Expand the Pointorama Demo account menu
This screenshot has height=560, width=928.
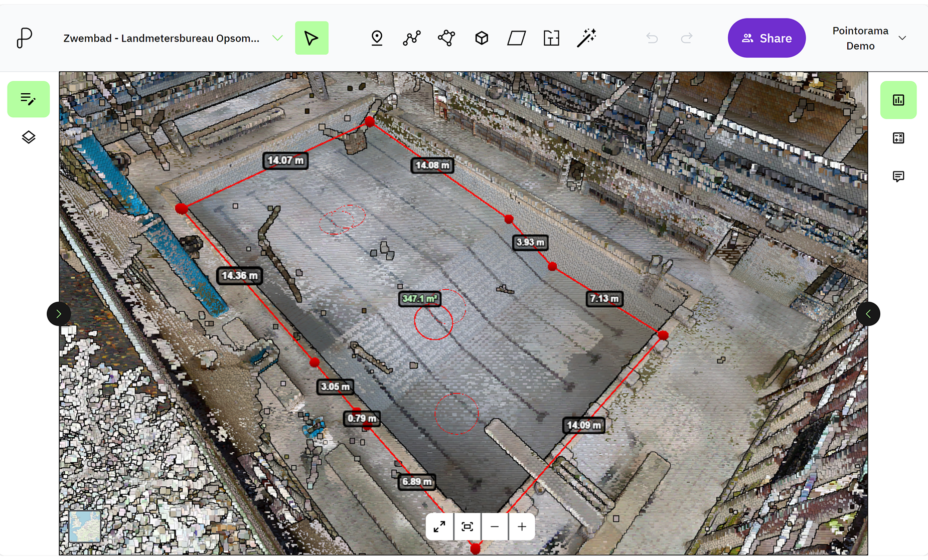tap(903, 38)
